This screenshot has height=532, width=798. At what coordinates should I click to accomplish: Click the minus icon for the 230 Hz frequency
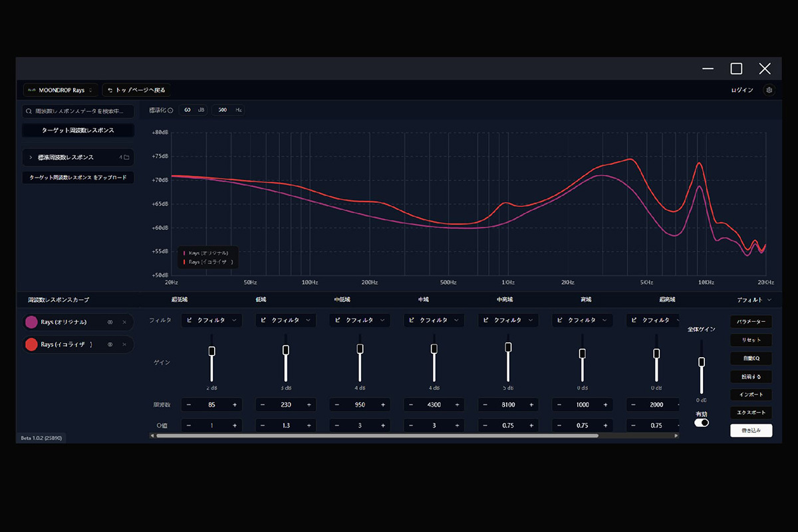(263, 404)
